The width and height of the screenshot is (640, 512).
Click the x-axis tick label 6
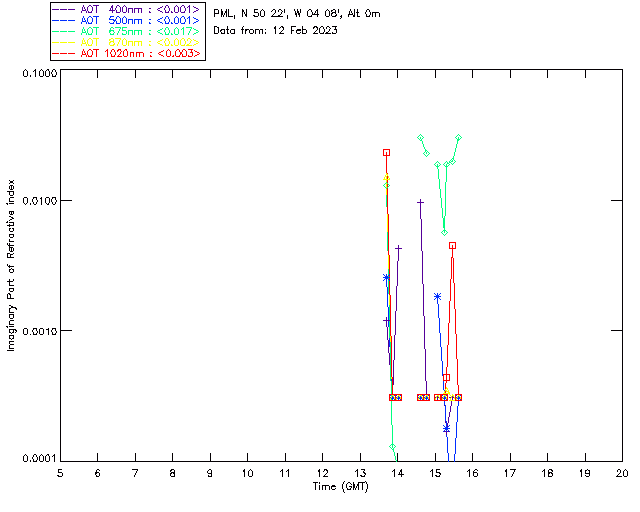click(98, 473)
